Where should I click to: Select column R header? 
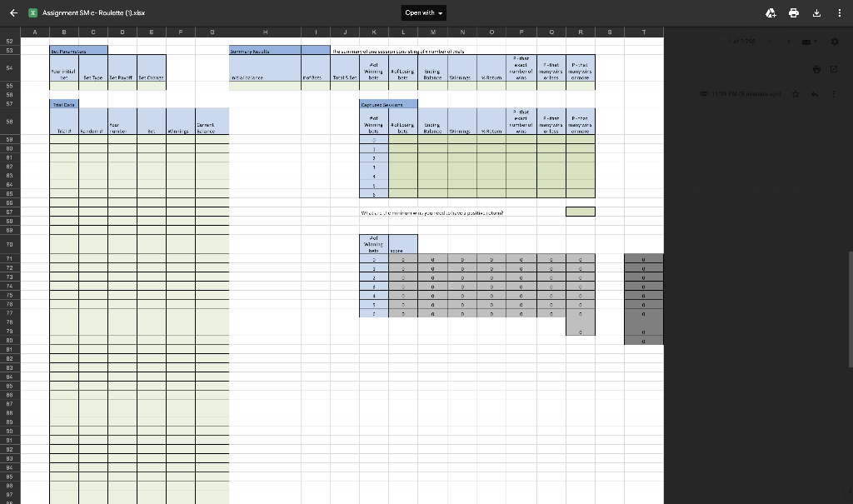point(581,32)
